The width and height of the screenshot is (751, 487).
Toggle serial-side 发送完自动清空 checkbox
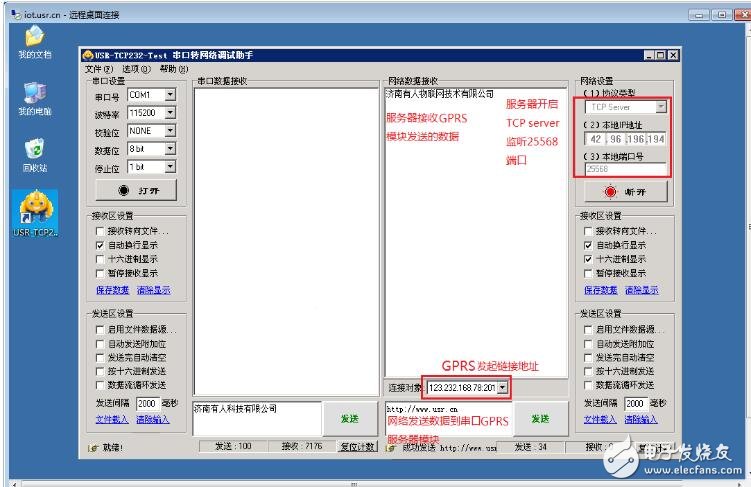[x=100, y=358]
